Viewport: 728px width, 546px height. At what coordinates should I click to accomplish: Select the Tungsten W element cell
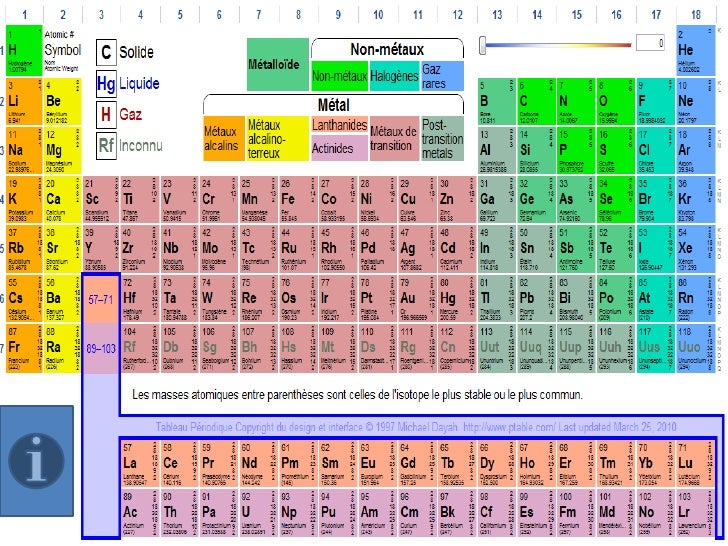click(219, 299)
